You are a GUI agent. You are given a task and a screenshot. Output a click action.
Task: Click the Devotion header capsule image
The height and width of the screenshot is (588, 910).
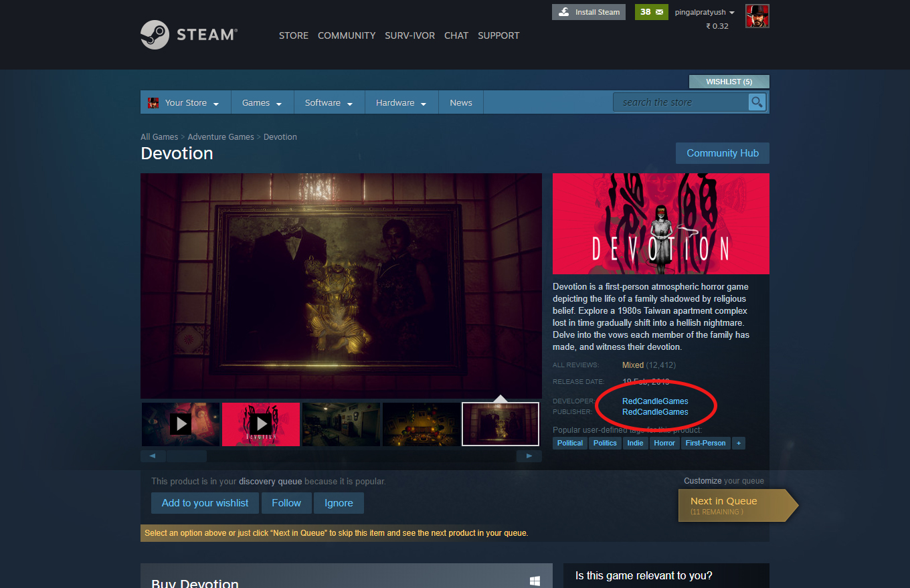click(661, 223)
